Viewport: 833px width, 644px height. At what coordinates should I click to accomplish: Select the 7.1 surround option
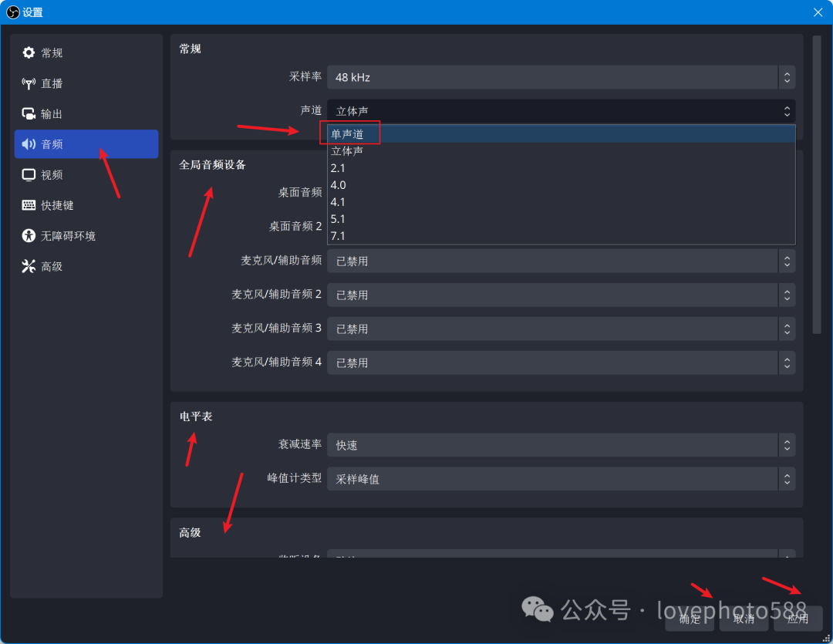pyautogui.click(x=338, y=236)
